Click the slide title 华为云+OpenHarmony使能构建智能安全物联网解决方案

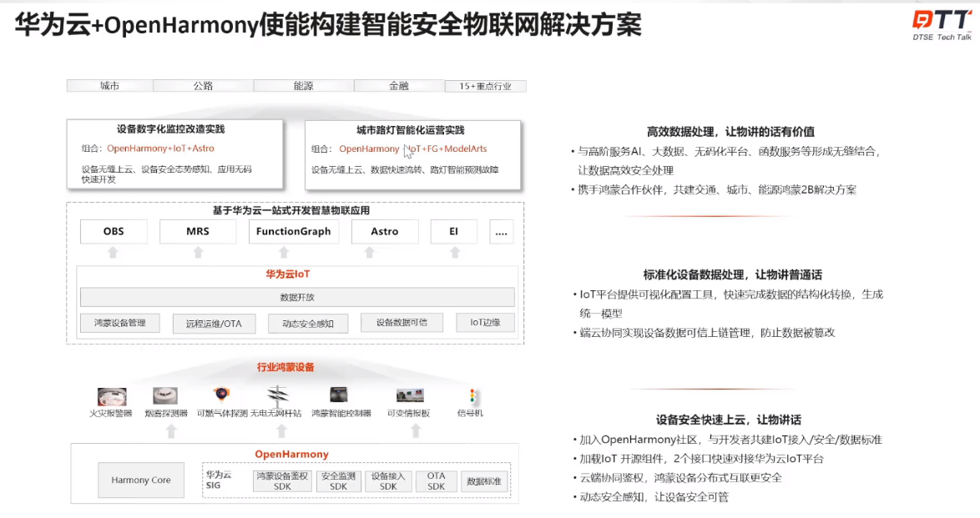328,26
